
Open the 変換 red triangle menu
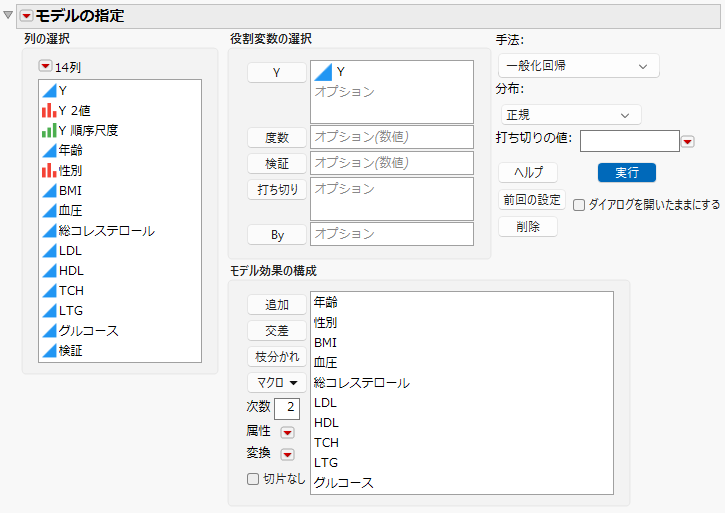click(x=287, y=455)
